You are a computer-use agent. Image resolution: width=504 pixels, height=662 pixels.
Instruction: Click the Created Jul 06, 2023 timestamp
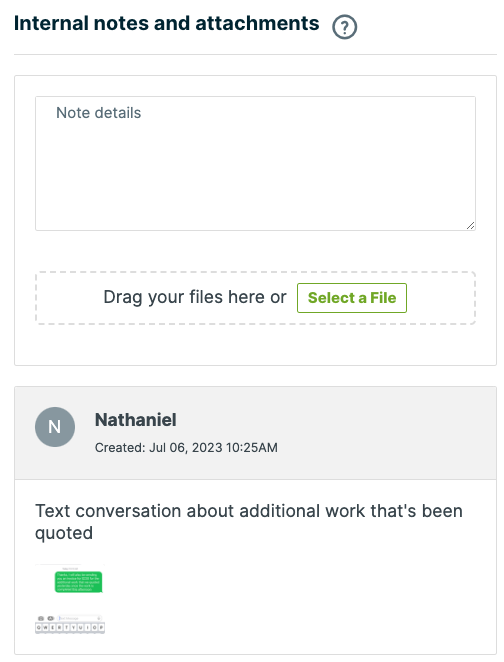(x=186, y=448)
